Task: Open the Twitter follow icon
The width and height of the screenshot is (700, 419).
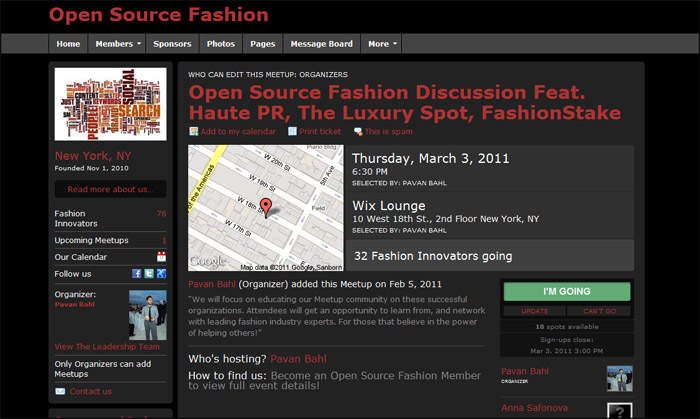Action: coord(149,274)
